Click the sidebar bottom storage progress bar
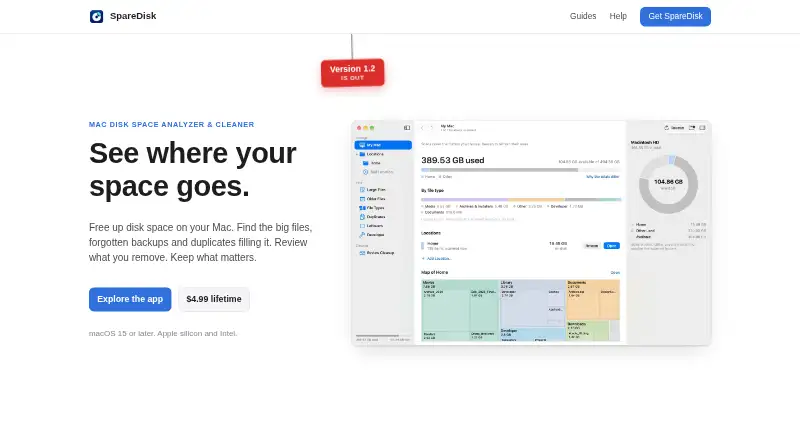This screenshot has height=440, width=800. pos(383,336)
